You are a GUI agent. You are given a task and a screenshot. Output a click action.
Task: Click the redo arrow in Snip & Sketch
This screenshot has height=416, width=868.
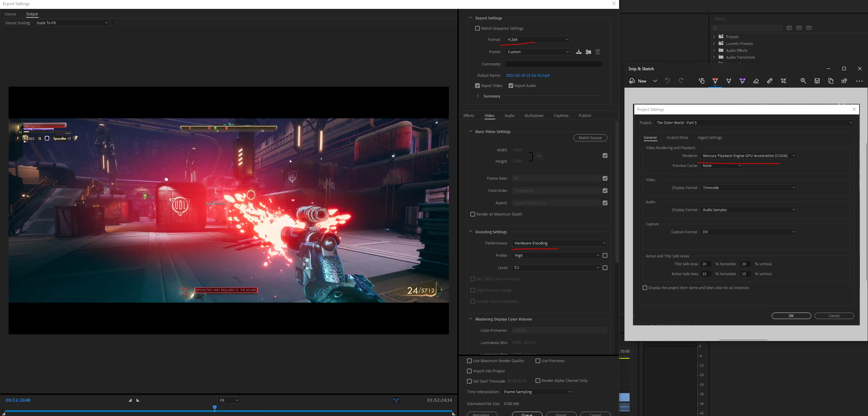click(x=681, y=81)
